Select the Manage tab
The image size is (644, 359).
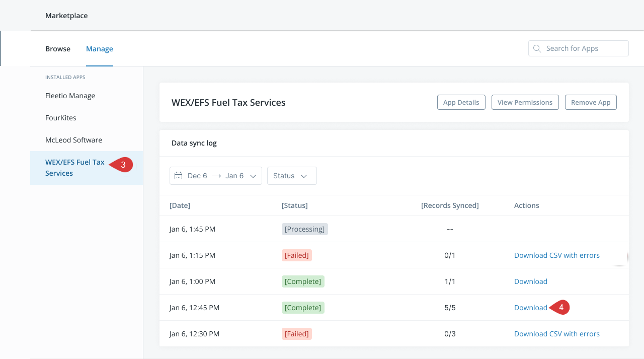(x=100, y=49)
